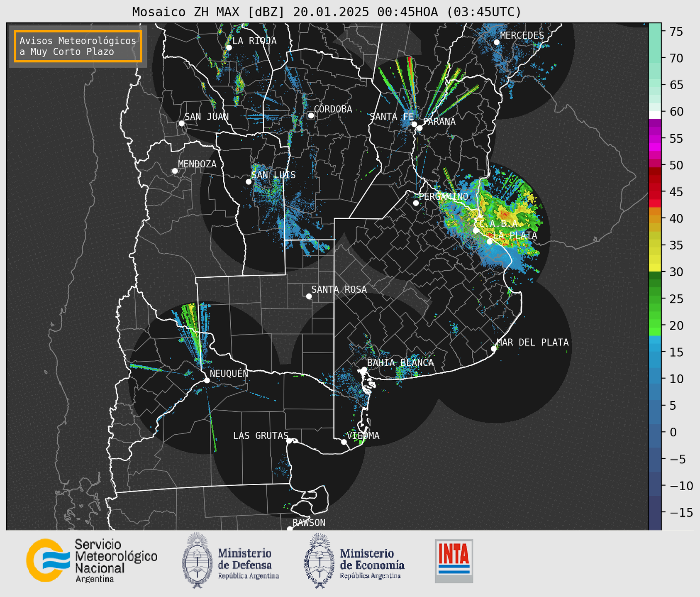
Task: Click the SAN LUIS city marker dot
Action: (x=249, y=182)
